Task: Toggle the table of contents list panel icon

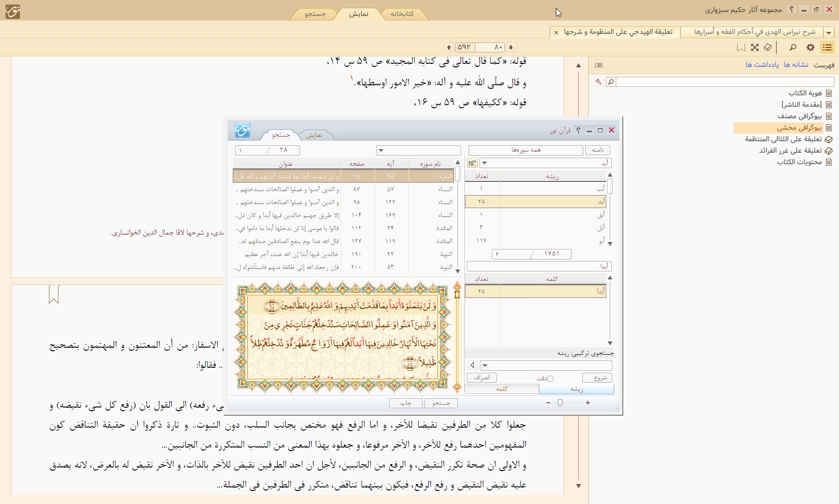Action: coord(828,47)
